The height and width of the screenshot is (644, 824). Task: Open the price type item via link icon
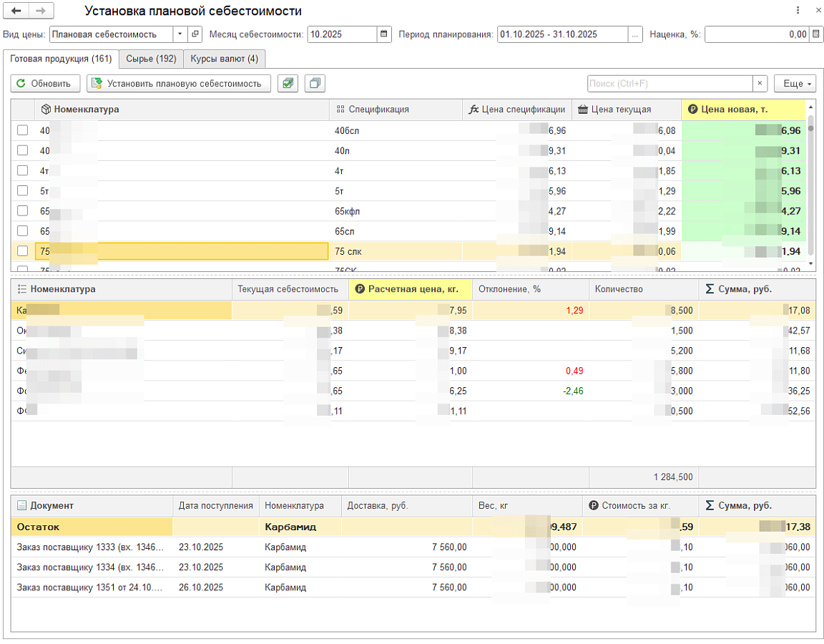coord(195,34)
